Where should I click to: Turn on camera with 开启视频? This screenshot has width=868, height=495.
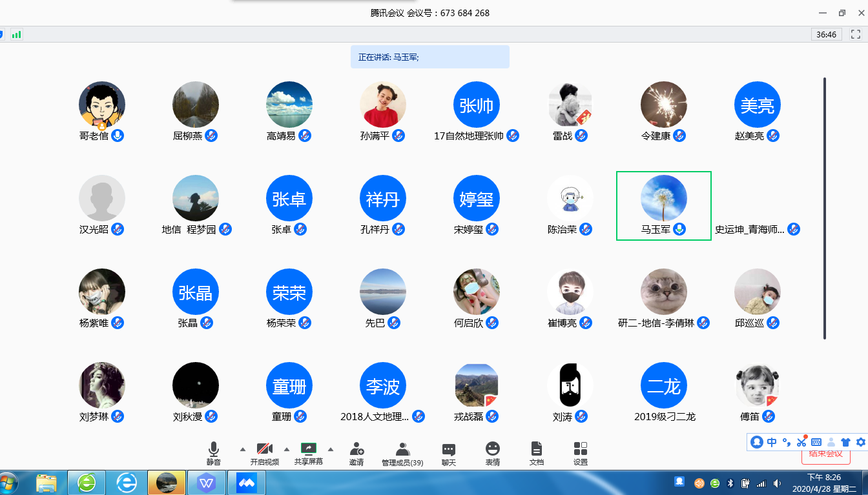click(264, 453)
